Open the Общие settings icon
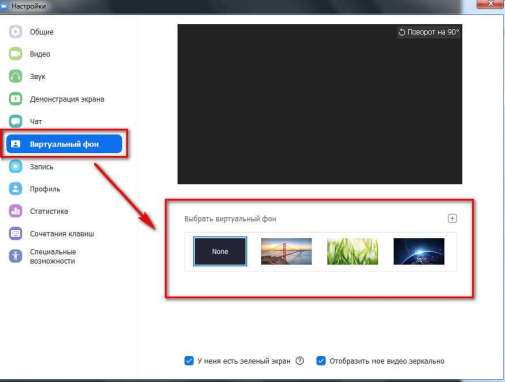Image resolution: width=505 pixels, height=382 pixels. (x=15, y=32)
